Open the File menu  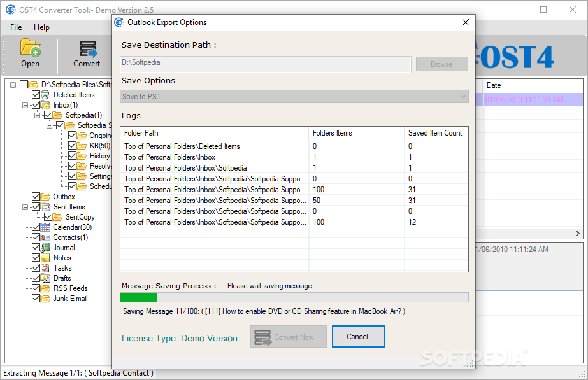[16, 27]
